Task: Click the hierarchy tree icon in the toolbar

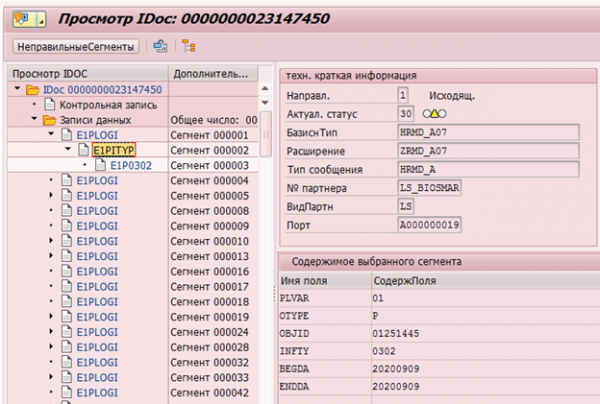Action: [x=188, y=46]
